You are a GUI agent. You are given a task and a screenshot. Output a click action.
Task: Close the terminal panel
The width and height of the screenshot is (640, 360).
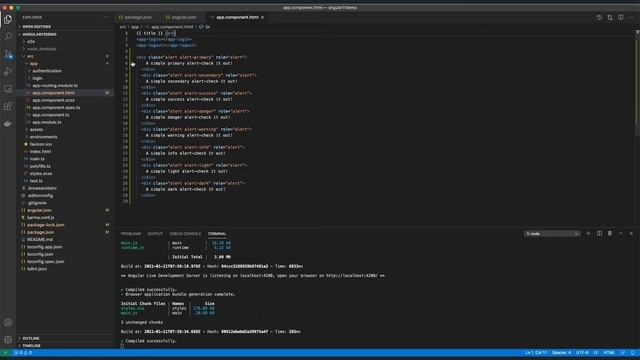pos(631,233)
